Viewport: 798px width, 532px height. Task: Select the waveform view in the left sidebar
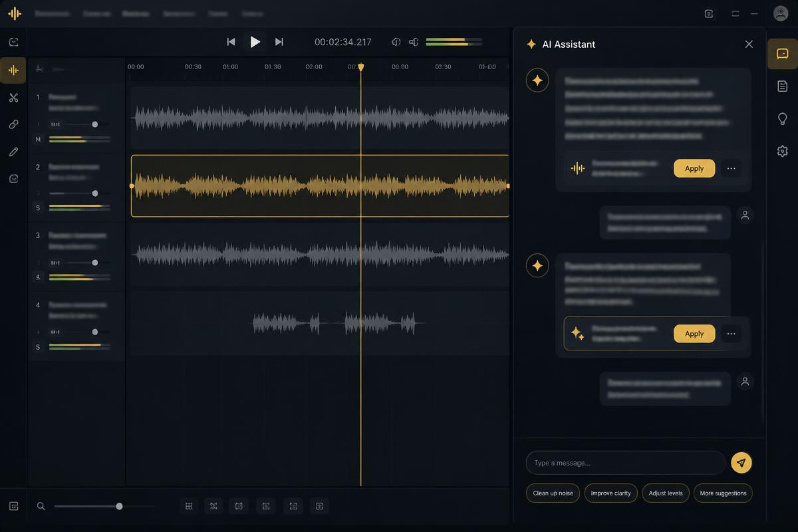coord(13,70)
